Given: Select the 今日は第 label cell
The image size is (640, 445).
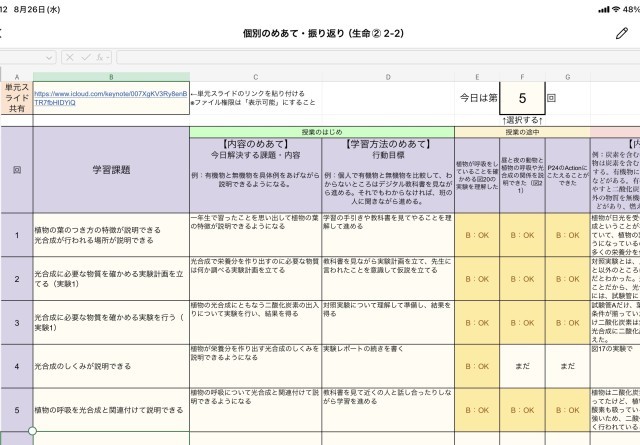Looking at the screenshot, I should click(477, 98).
